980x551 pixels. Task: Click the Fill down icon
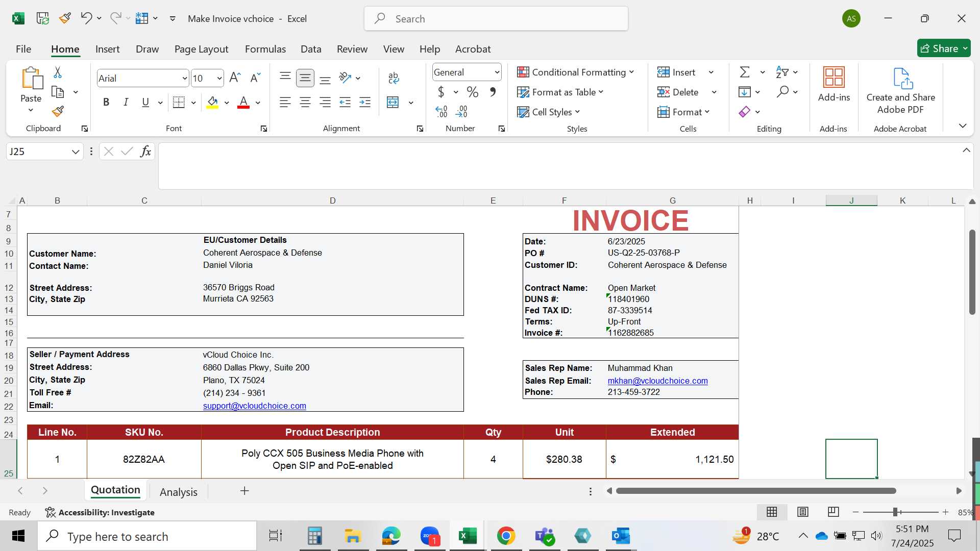pos(745,92)
